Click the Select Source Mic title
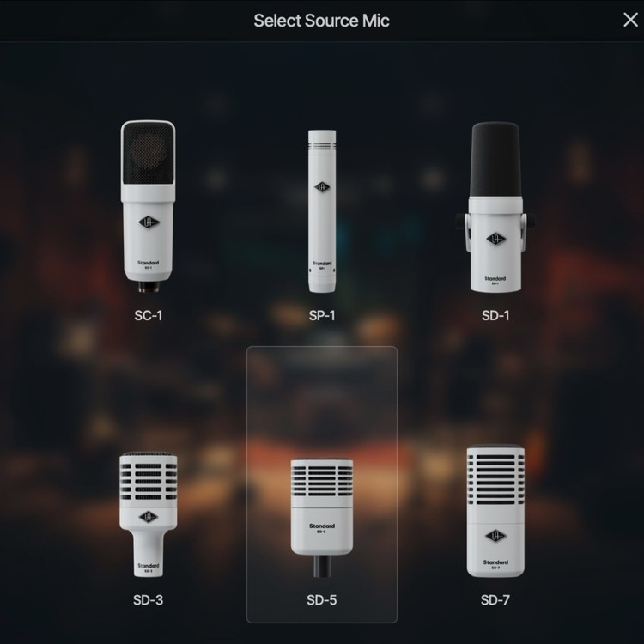 (322, 21)
